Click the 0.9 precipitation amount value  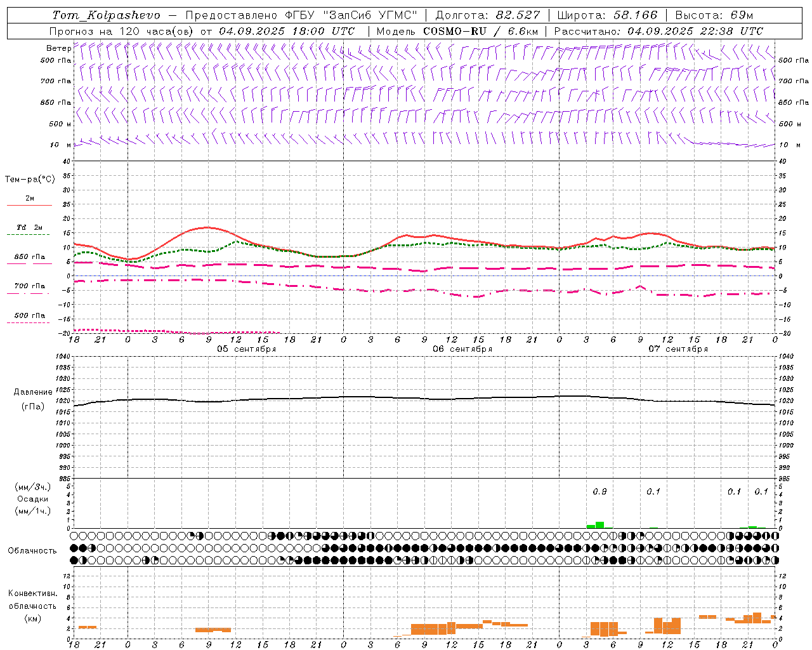coord(599,492)
